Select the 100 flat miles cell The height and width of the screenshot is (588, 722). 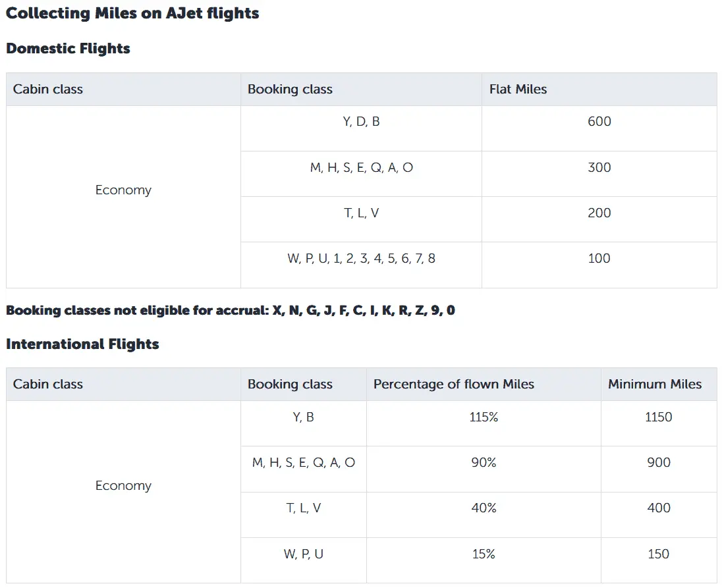coord(599,259)
